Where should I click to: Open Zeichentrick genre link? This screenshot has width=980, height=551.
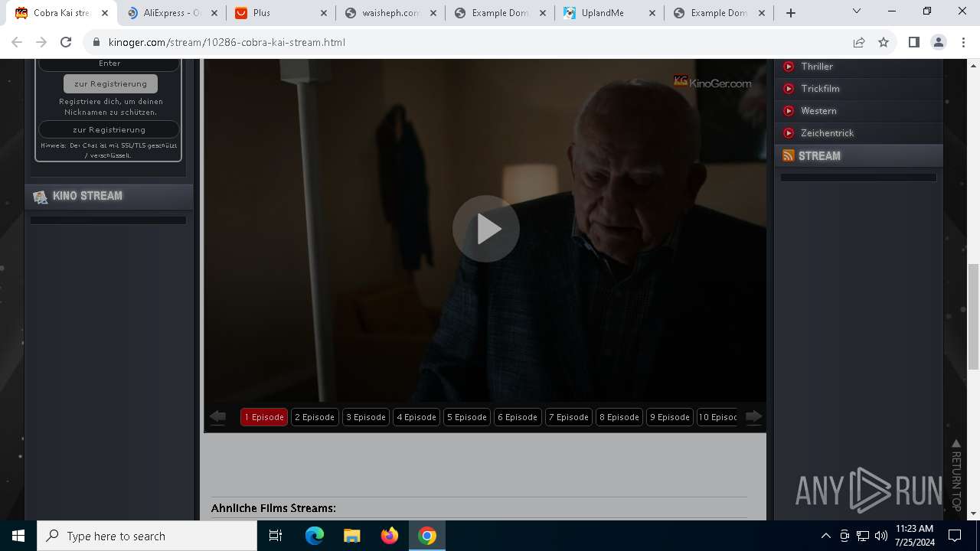coord(827,133)
